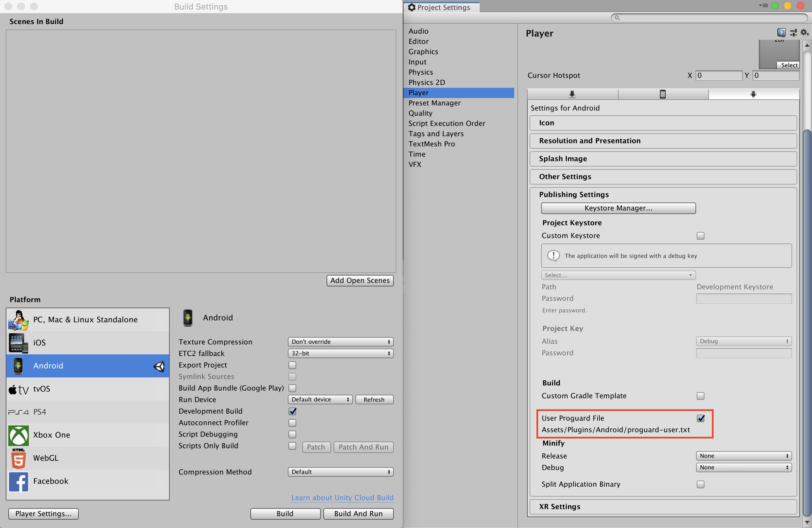The height and width of the screenshot is (528, 812).
Task: Click the tvOS platform icon in sidebar
Action: click(x=18, y=388)
